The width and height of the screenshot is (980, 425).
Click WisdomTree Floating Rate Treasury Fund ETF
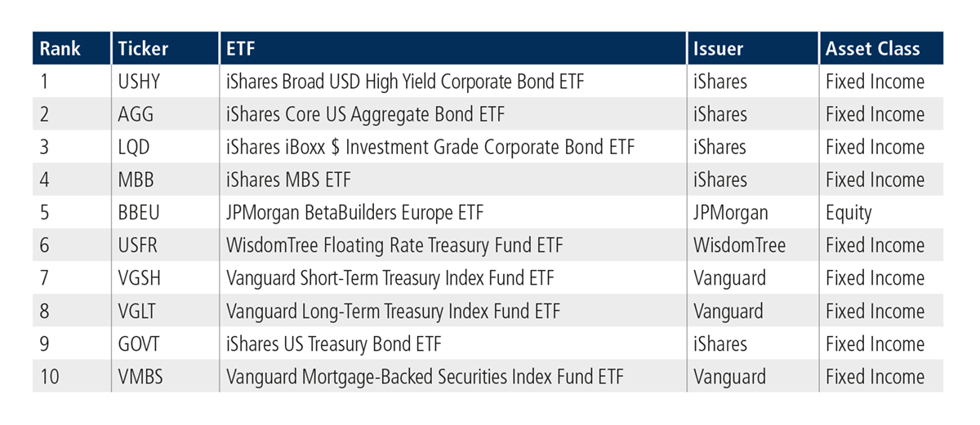click(394, 246)
